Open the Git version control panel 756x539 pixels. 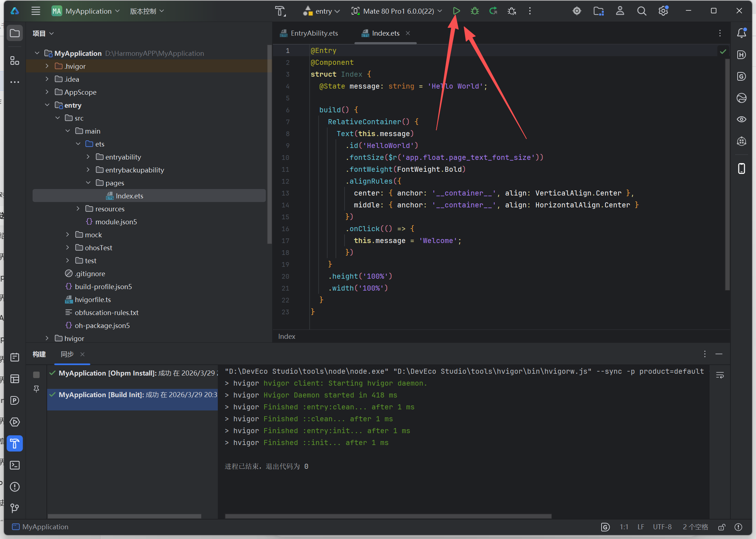[15, 508]
